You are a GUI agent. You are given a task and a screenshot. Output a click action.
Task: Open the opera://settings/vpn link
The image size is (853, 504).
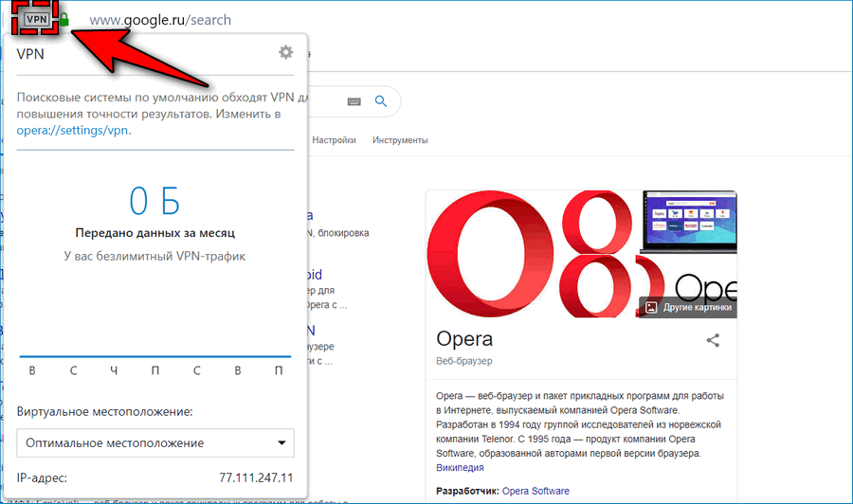72,131
